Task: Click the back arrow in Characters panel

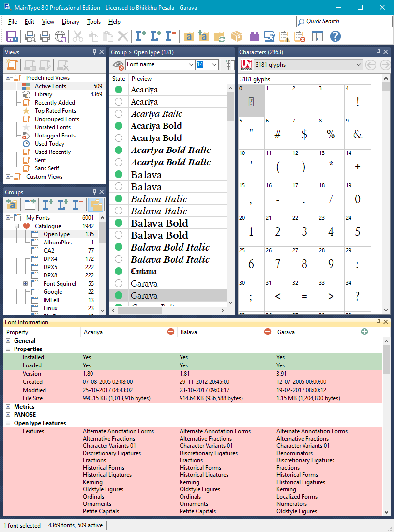Action: pyautogui.click(x=371, y=64)
